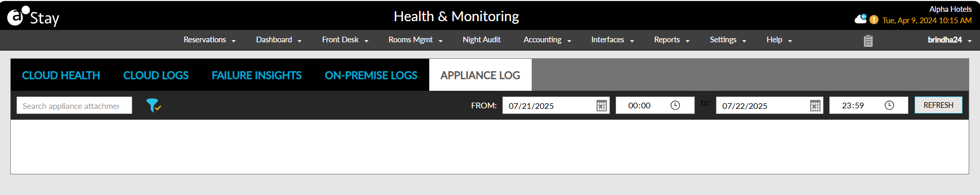Image resolution: width=980 pixels, height=195 pixels.
Task: Open the to-date calendar picker
Action: 815,106
